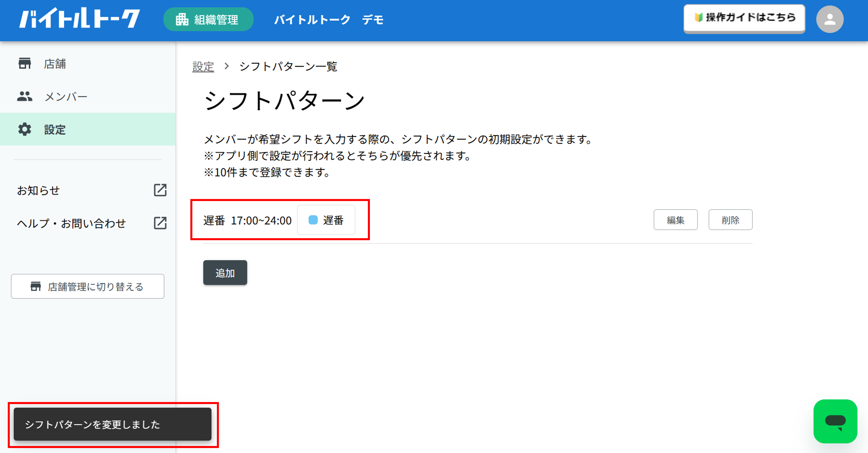Click external-link icon next to ヘルプ・お問い合わせ
This screenshot has height=453, width=868.
[x=160, y=223]
